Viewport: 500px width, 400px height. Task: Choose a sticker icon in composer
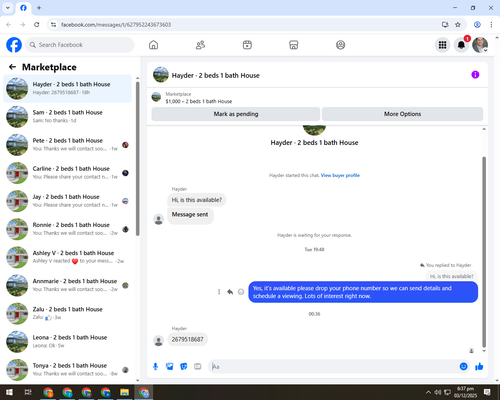click(184, 367)
